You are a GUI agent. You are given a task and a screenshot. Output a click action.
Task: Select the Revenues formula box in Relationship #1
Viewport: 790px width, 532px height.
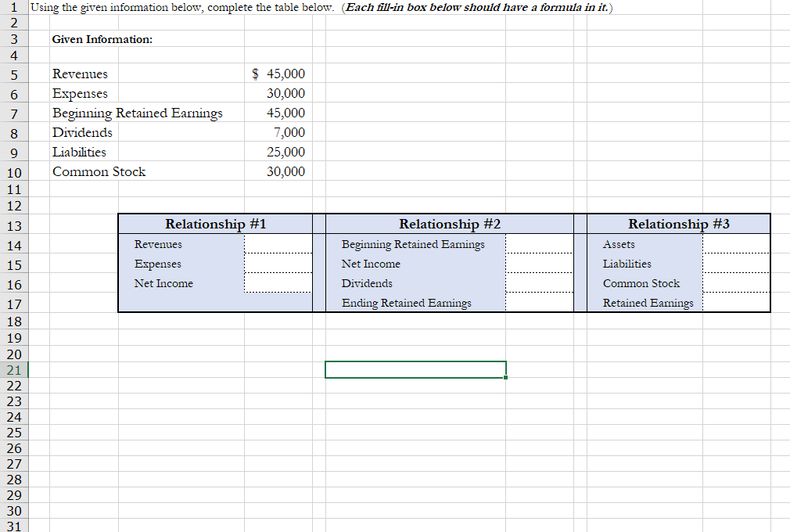tap(278, 246)
